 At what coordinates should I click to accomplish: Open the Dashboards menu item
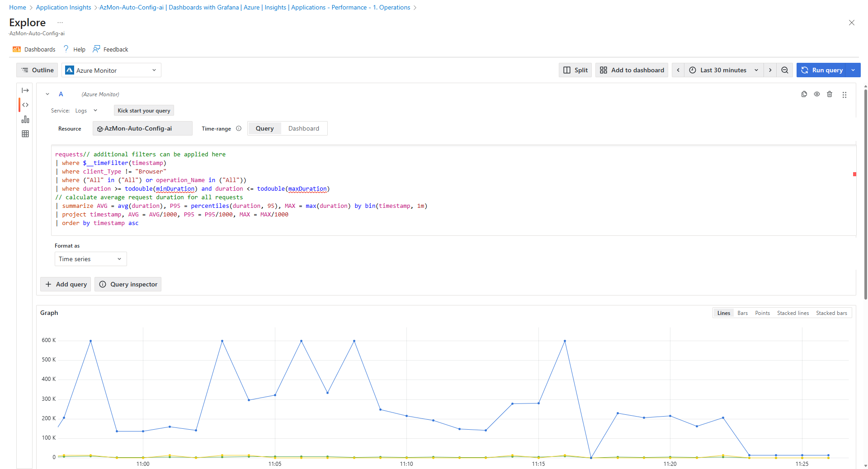pos(34,49)
